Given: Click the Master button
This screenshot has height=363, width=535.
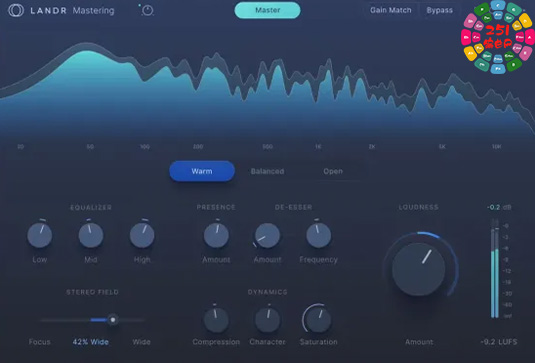Looking at the screenshot, I should [268, 10].
